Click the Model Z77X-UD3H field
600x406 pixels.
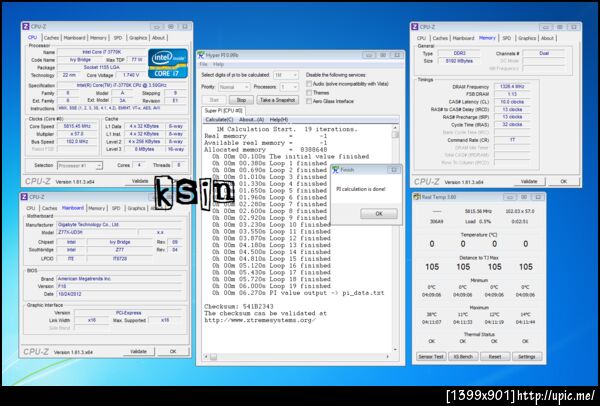(x=96, y=233)
